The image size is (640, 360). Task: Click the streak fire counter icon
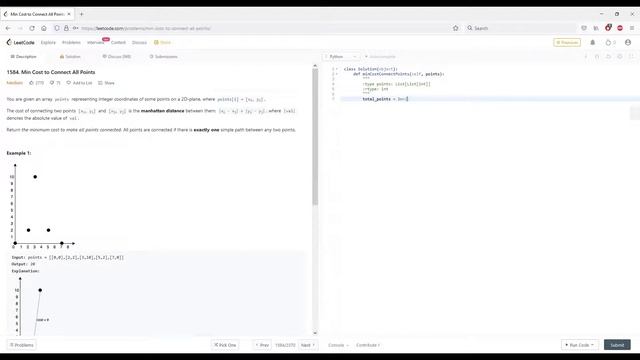click(x=611, y=42)
